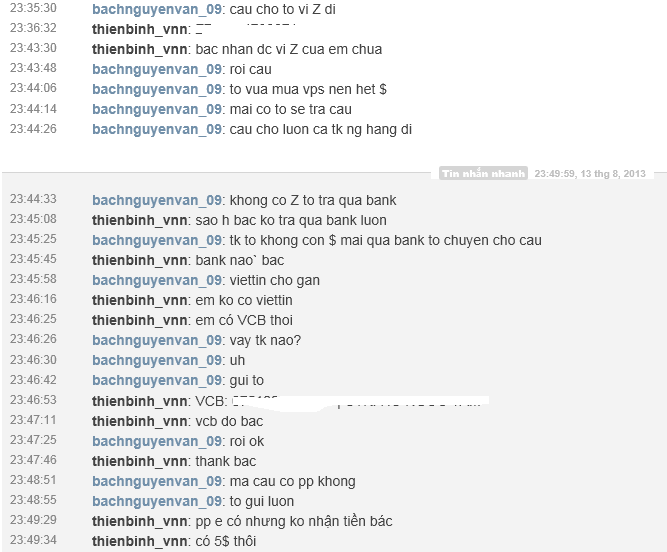Click the thienbinh_vnn name beside the VCB: message
This screenshot has width=667, height=552.
(140, 401)
